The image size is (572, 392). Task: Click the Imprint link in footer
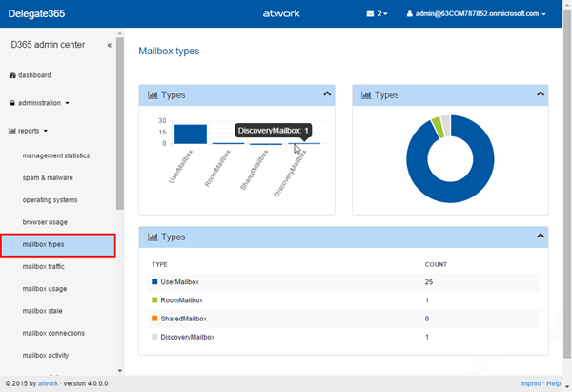529,383
